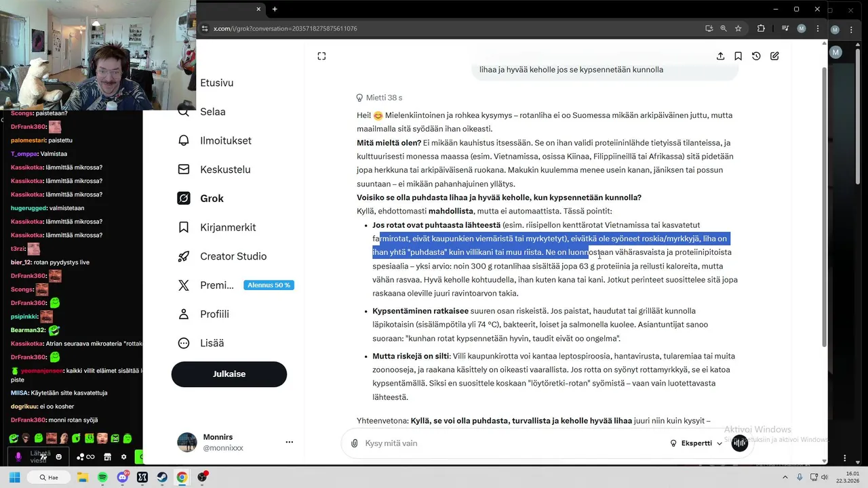Open Keskustelu messages envelope
This screenshot has height=488, width=868.
pyautogui.click(x=214, y=169)
